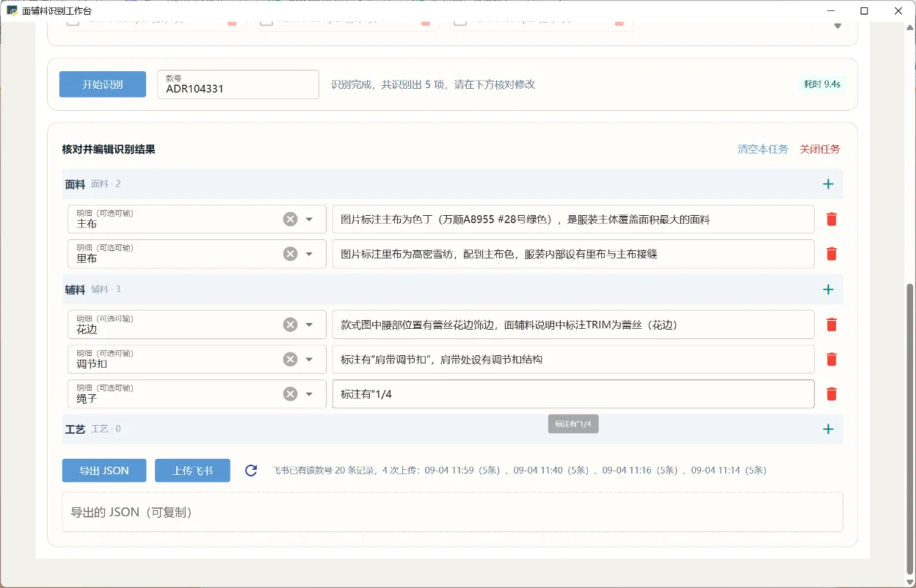Add a new item to 辅料 section
The width and height of the screenshot is (916, 588).
coord(828,289)
